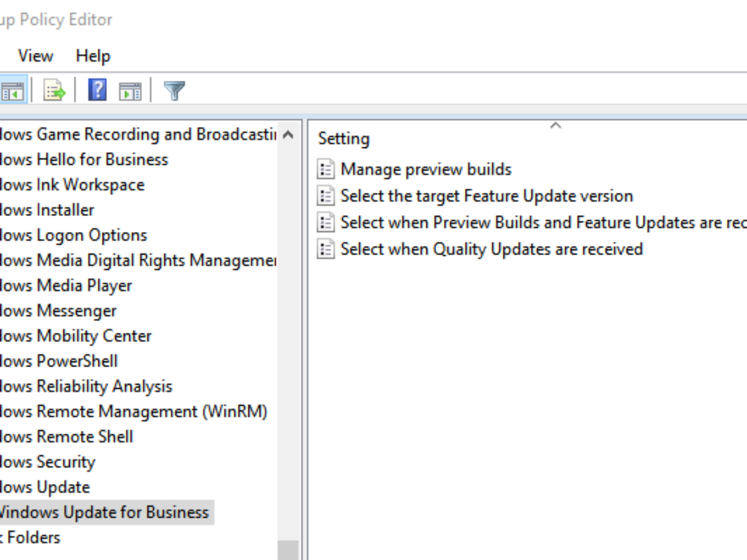
Task: Select Windows Security tree item
Action: (x=48, y=462)
